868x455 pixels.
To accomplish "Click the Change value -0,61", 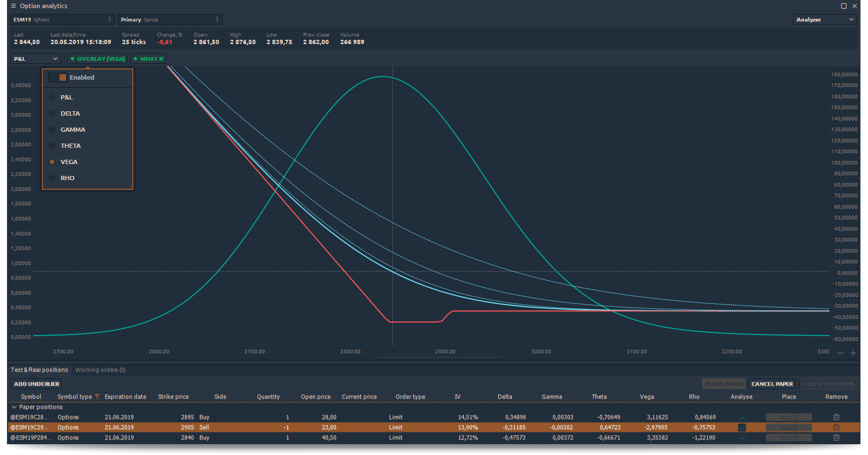I will pos(164,42).
